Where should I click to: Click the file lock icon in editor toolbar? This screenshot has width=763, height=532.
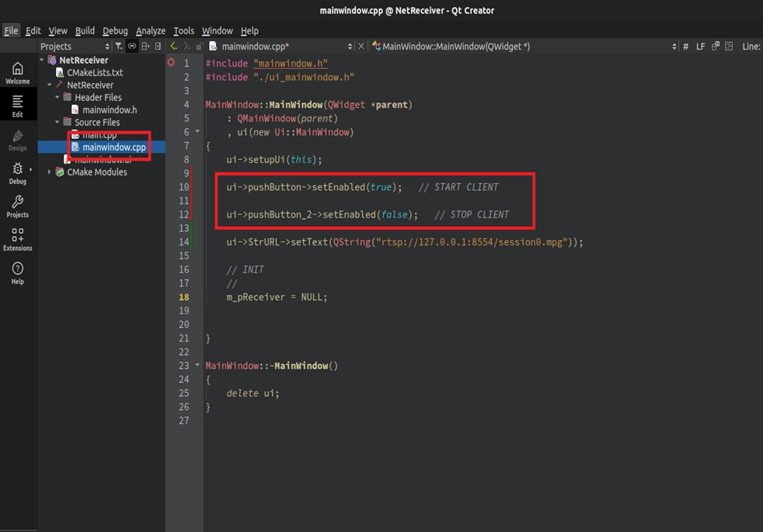(x=200, y=46)
